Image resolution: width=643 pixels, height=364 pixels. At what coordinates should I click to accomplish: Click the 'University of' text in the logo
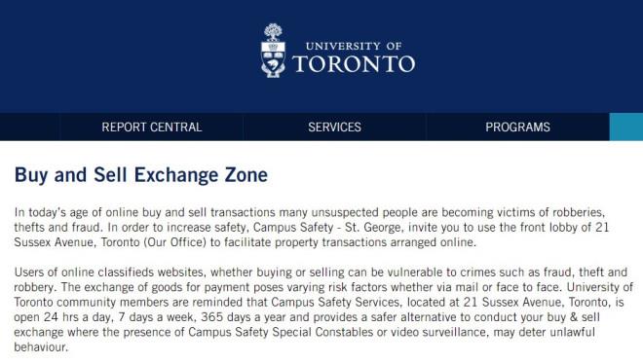[x=354, y=46]
